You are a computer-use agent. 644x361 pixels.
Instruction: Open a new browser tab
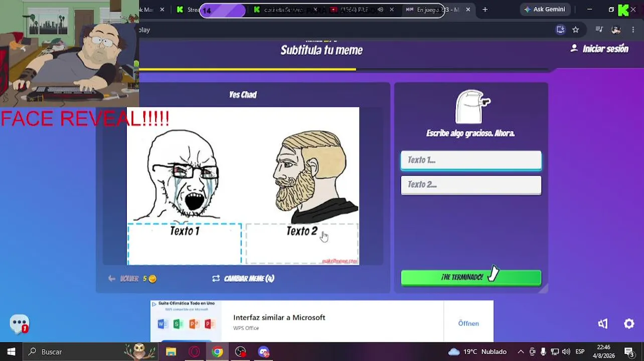pyautogui.click(x=485, y=9)
